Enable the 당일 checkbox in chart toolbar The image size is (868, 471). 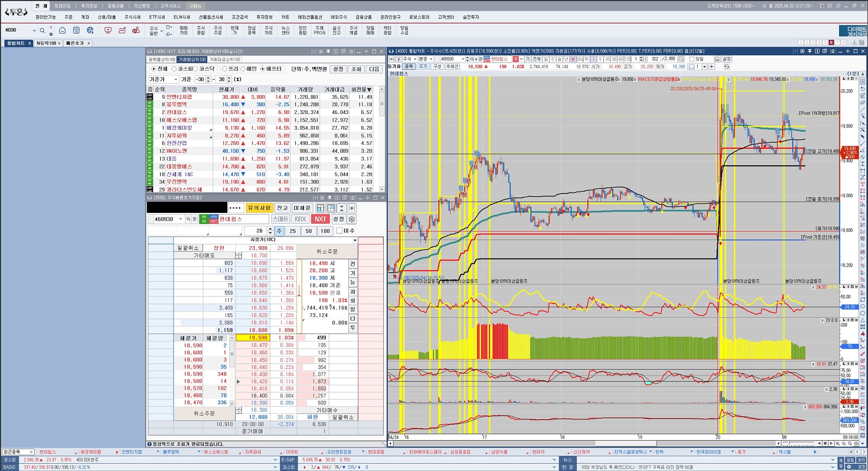pyautogui.click(x=692, y=59)
